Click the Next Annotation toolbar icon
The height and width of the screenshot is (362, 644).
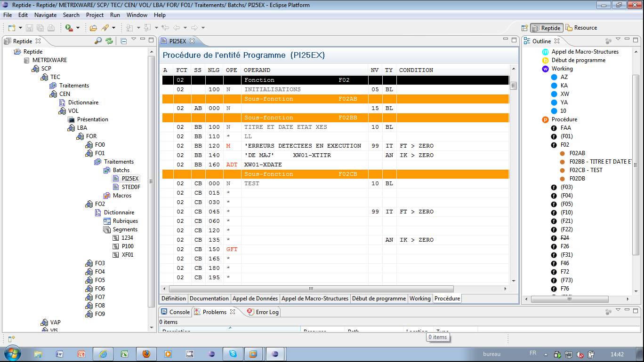click(129, 28)
